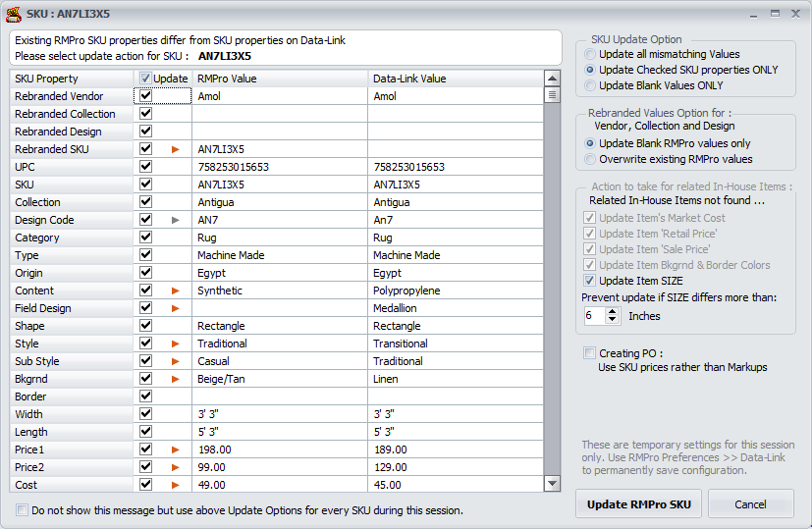Select Data-Link value 'Polypropylene' cell
This screenshot has height=529, width=812.
tap(456, 291)
